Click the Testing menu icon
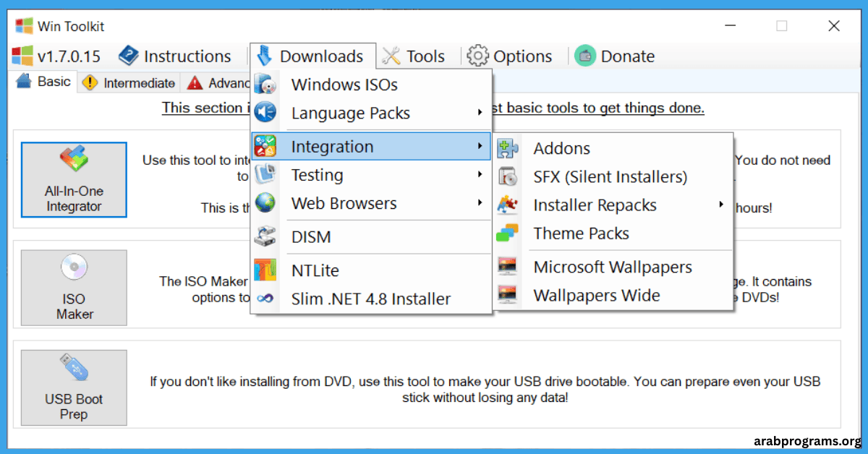 (265, 175)
